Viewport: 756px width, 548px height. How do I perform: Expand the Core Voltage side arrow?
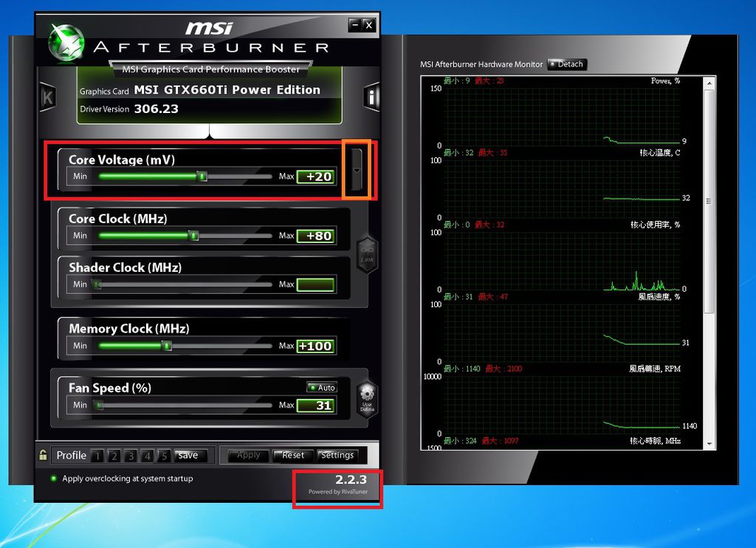(x=357, y=170)
